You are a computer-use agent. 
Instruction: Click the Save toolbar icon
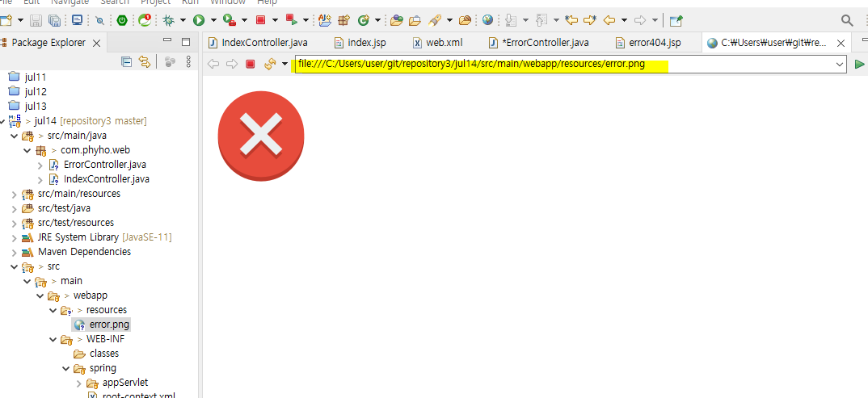36,20
